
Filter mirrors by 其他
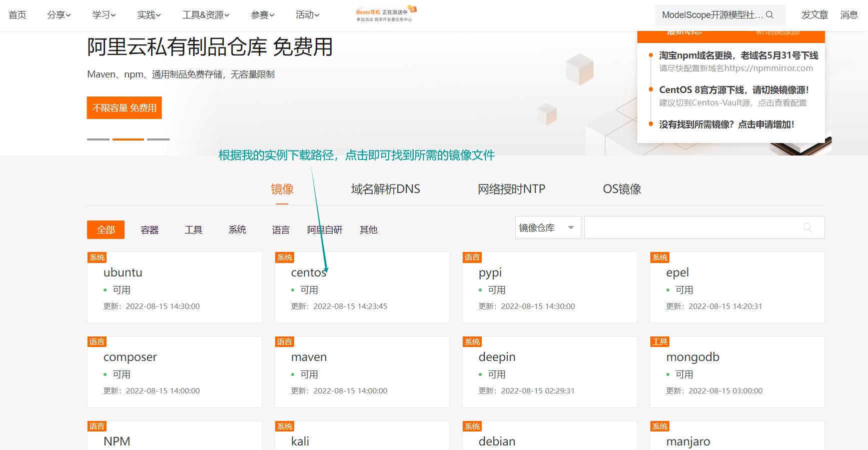[368, 230]
